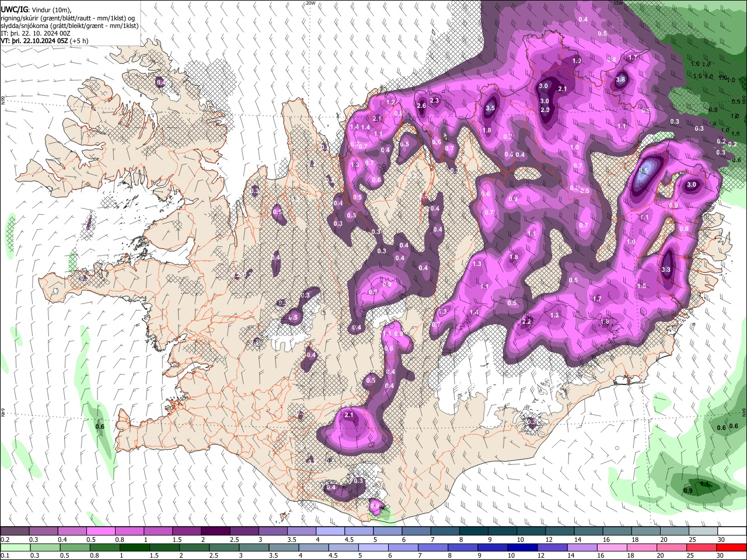The width and height of the screenshot is (747, 560).
Task: Click the '3.8' snowfall value on the map
Action: 620,80
